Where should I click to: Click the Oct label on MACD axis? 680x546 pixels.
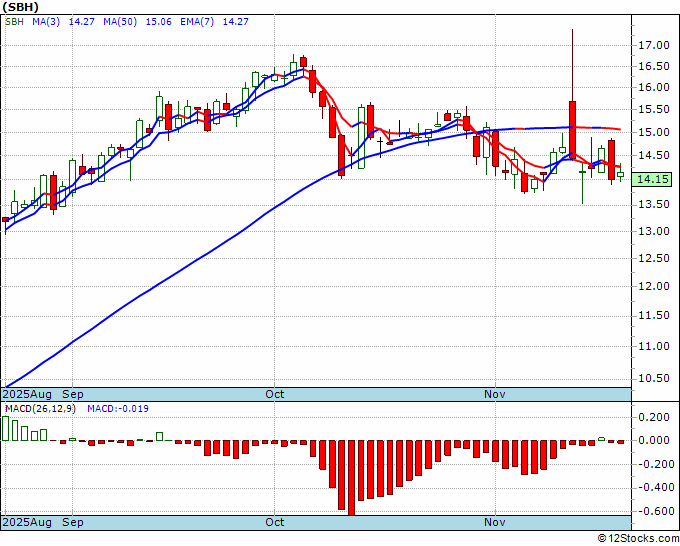pyautogui.click(x=275, y=522)
